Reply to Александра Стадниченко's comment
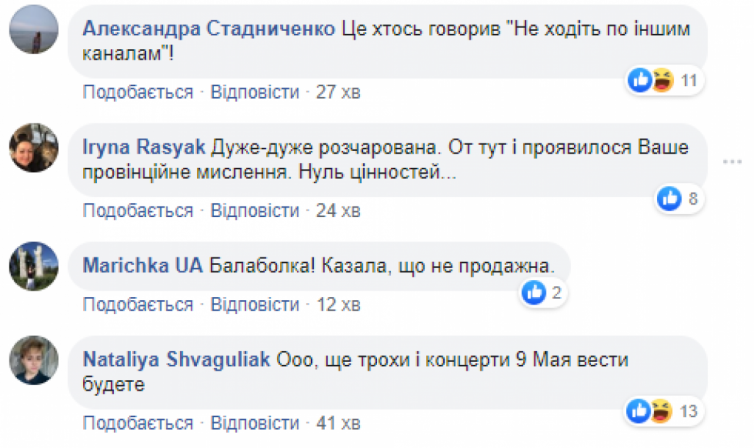The height and width of the screenshot is (448, 754). point(254,93)
